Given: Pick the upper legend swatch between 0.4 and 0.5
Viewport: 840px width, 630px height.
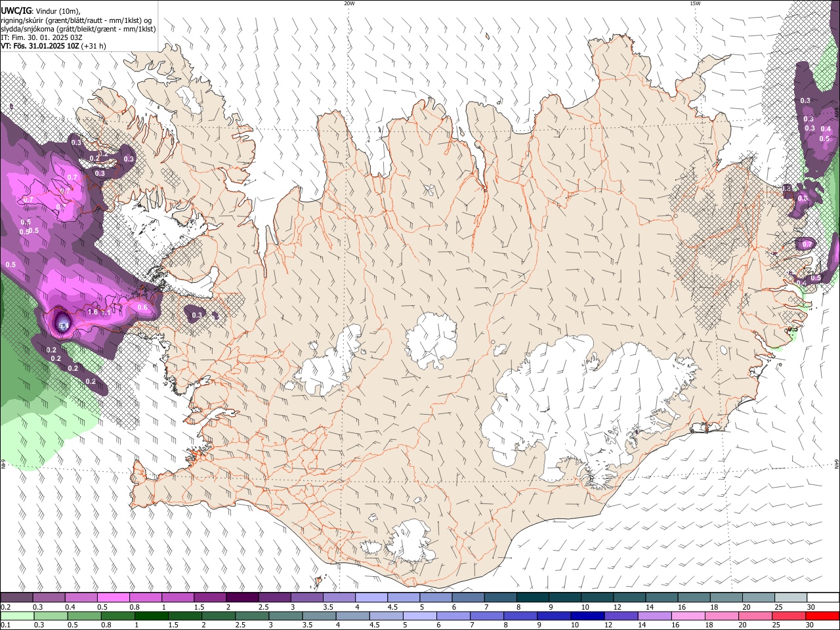Looking at the screenshot, I should 81,598.
